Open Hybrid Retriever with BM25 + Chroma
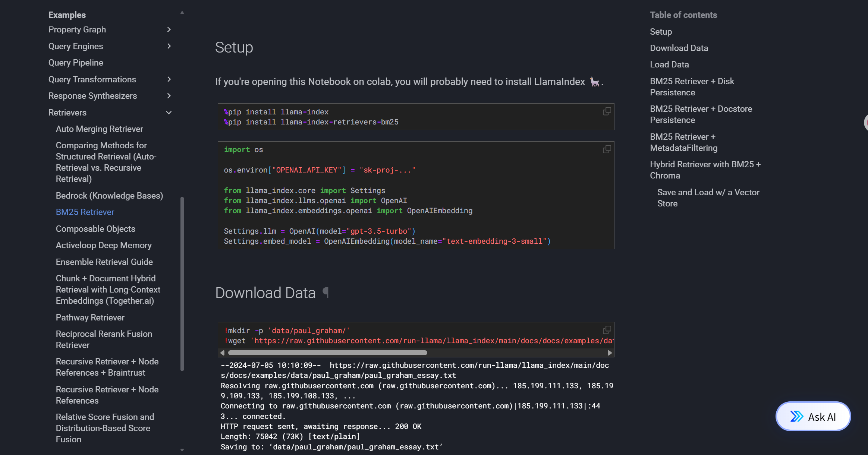868x455 pixels. coord(705,170)
